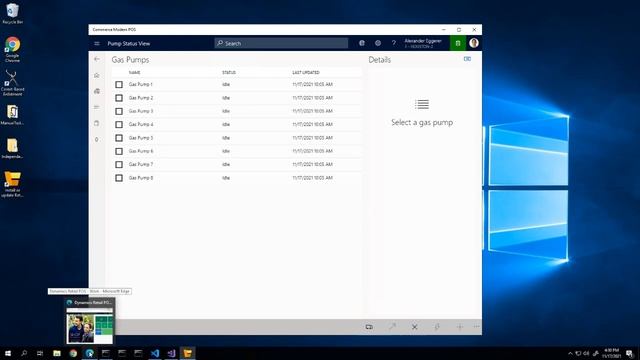Open the hamburger navigation menu
The height and width of the screenshot is (360, 640).
coord(97,43)
